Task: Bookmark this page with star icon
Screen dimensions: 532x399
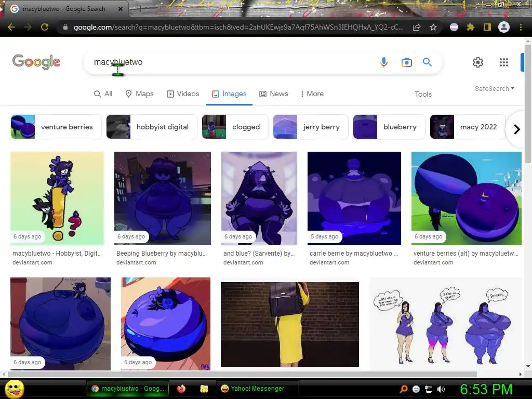Action: [433, 27]
